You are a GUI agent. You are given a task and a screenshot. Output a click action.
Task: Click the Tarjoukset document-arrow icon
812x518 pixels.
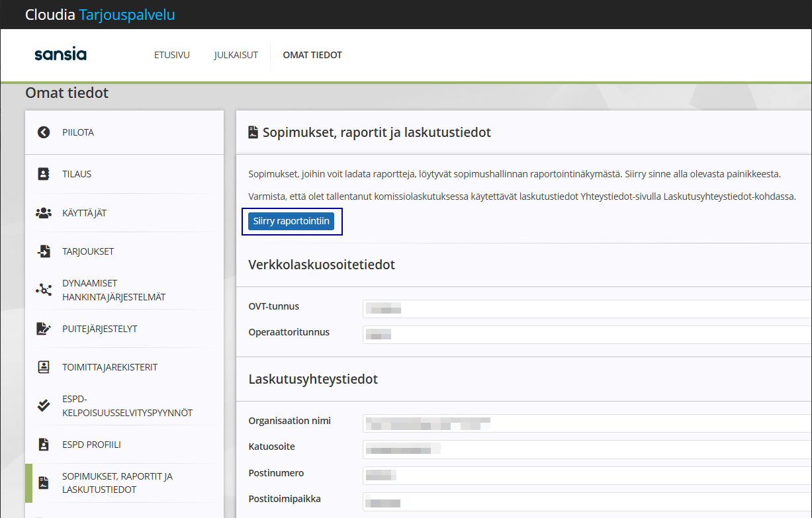pyautogui.click(x=44, y=251)
